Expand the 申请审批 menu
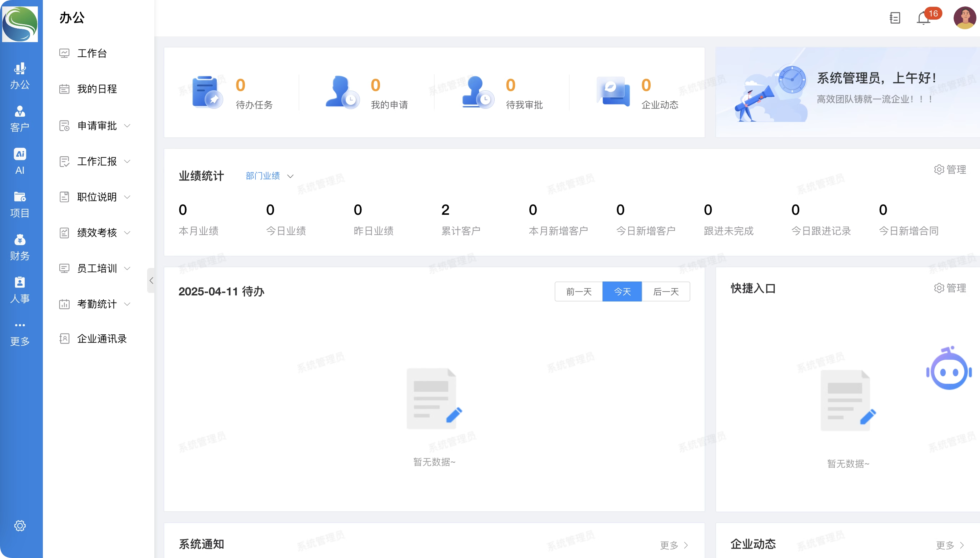 tap(97, 126)
